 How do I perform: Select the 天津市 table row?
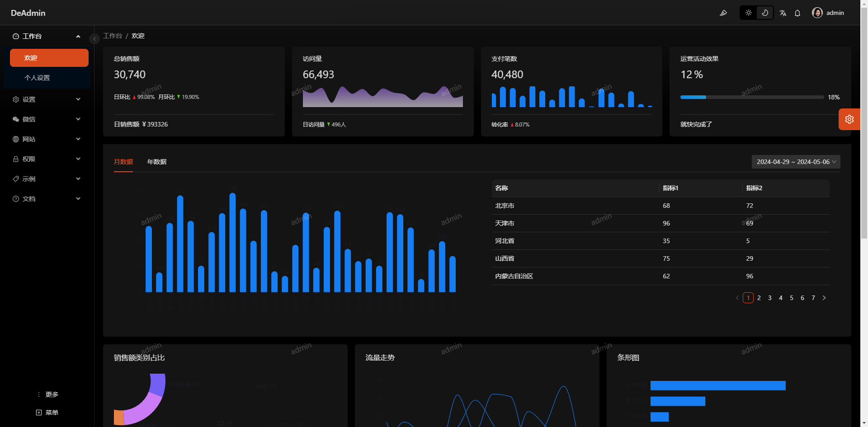tap(660, 223)
